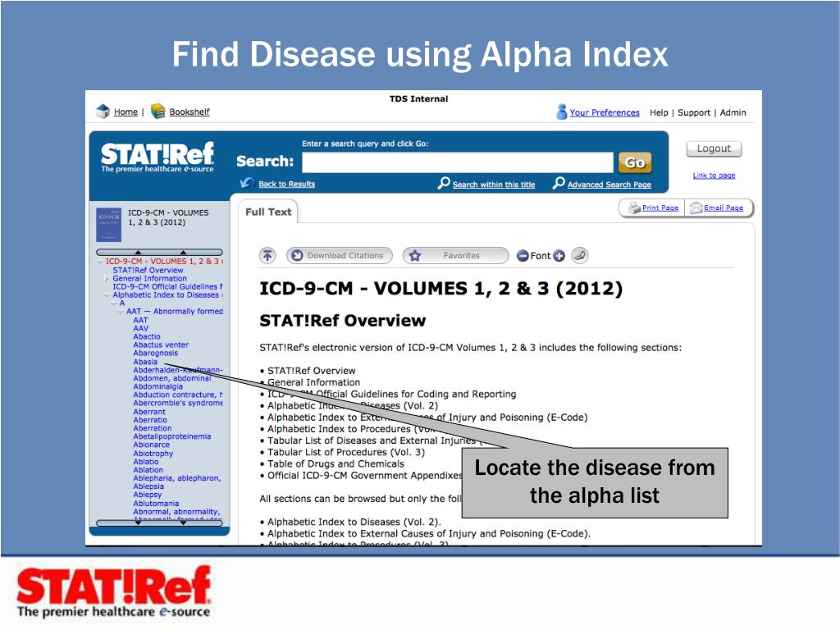Open the Admin menu link
840x630 pixels.
(733, 112)
